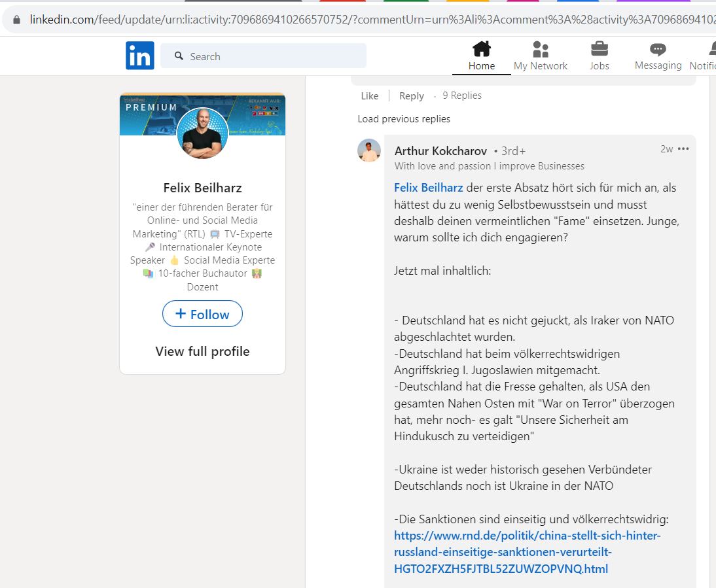Open View full profile link
716x588 pixels.
click(202, 351)
